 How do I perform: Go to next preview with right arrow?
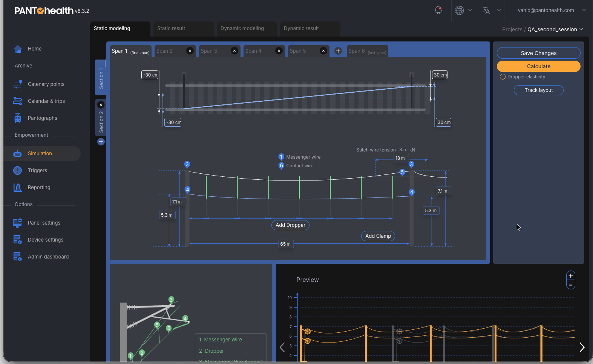(582, 347)
